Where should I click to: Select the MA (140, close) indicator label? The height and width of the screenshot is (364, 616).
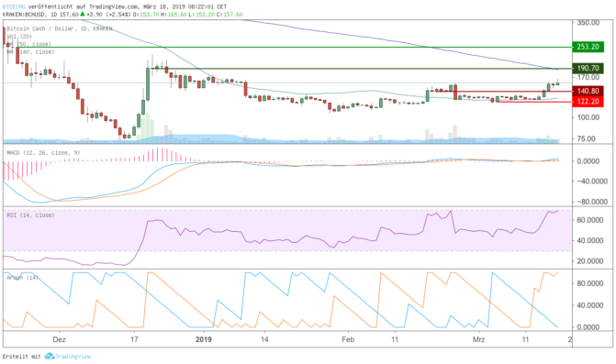(x=30, y=51)
